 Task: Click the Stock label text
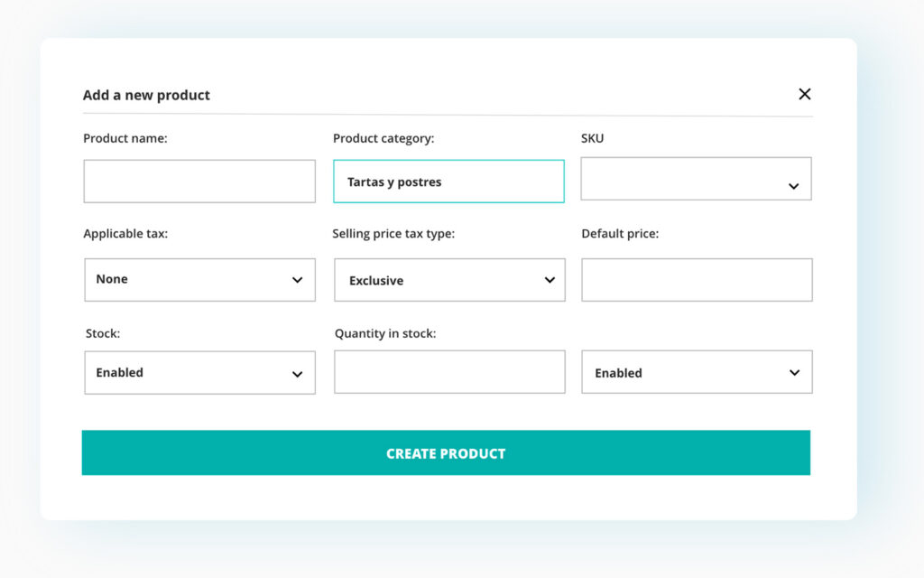pyautogui.click(x=103, y=333)
